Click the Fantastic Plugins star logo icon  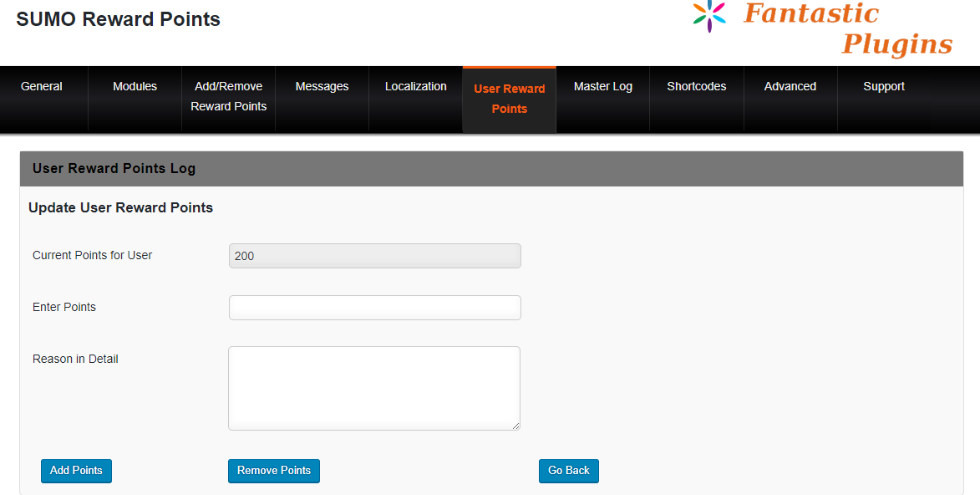pos(709,16)
